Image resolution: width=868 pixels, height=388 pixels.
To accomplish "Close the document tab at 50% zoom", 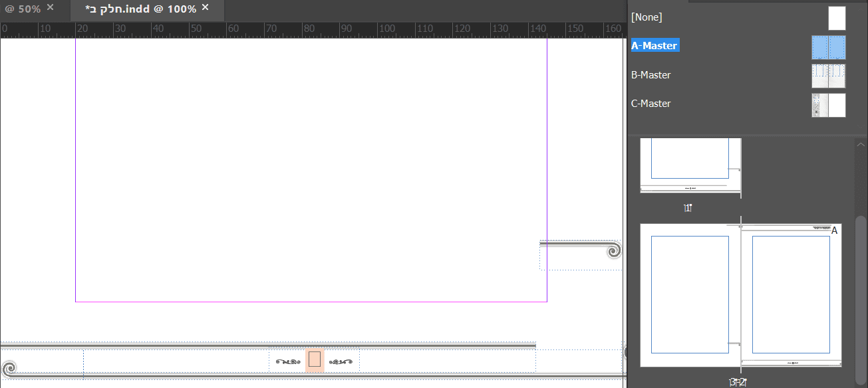I will coord(51,7).
